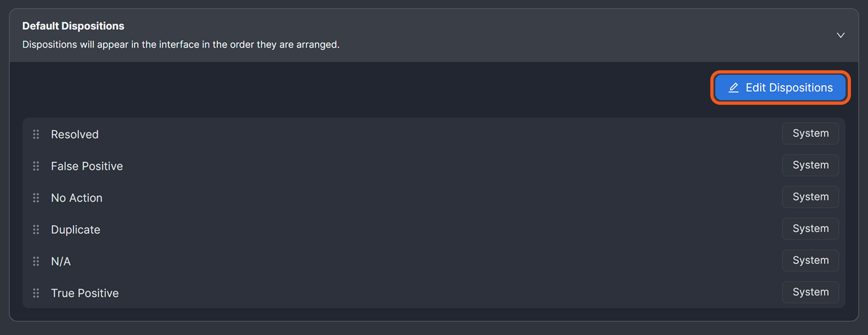The width and height of the screenshot is (868, 335).
Task: Select the False Positive disposition row
Action: click(87, 166)
